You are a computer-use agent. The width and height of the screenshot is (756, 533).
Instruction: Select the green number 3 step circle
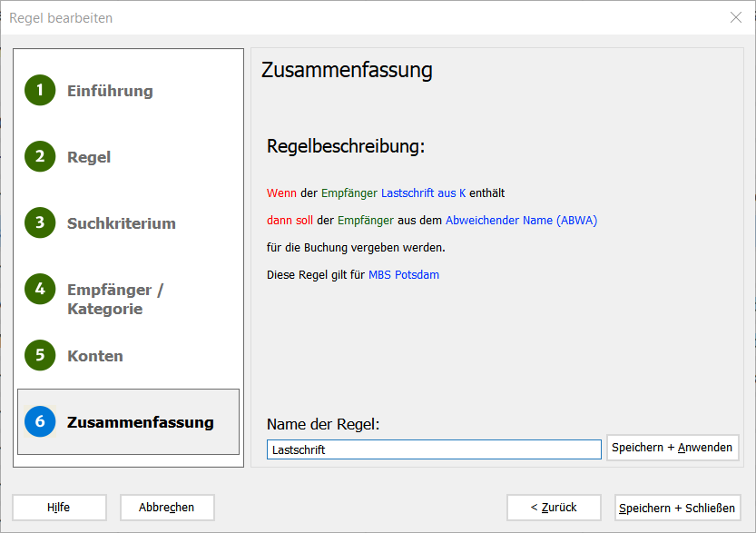(x=40, y=222)
